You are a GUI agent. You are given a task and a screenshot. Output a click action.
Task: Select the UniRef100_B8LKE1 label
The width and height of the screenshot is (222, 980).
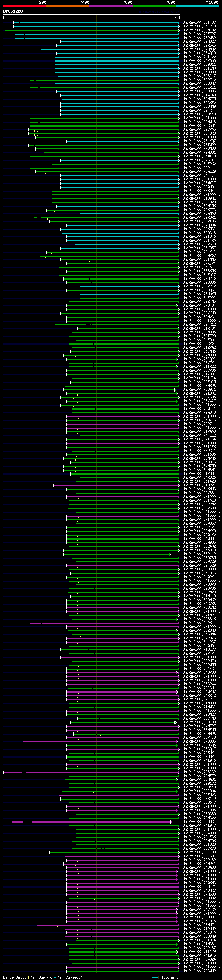(x=199, y=88)
